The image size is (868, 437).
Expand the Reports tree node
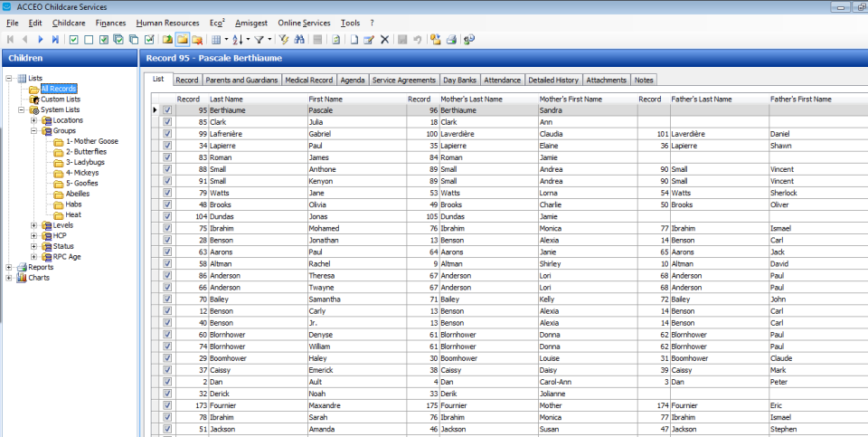(x=9, y=268)
